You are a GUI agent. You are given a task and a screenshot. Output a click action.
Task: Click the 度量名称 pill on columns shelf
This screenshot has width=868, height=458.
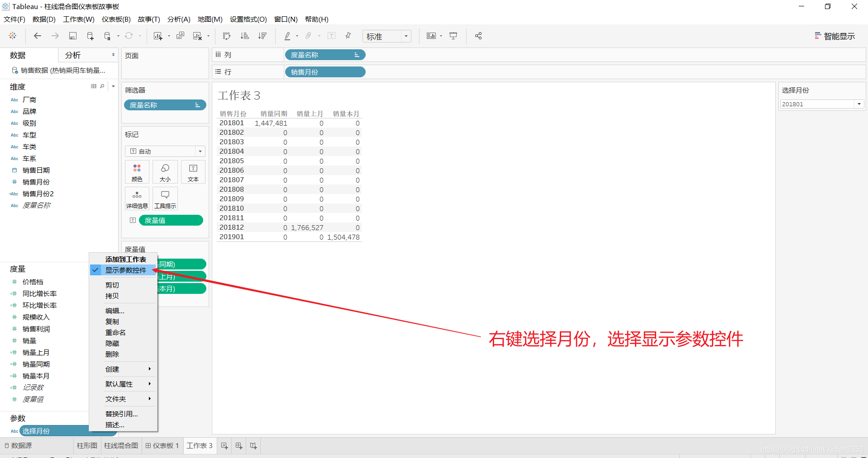click(325, 55)
